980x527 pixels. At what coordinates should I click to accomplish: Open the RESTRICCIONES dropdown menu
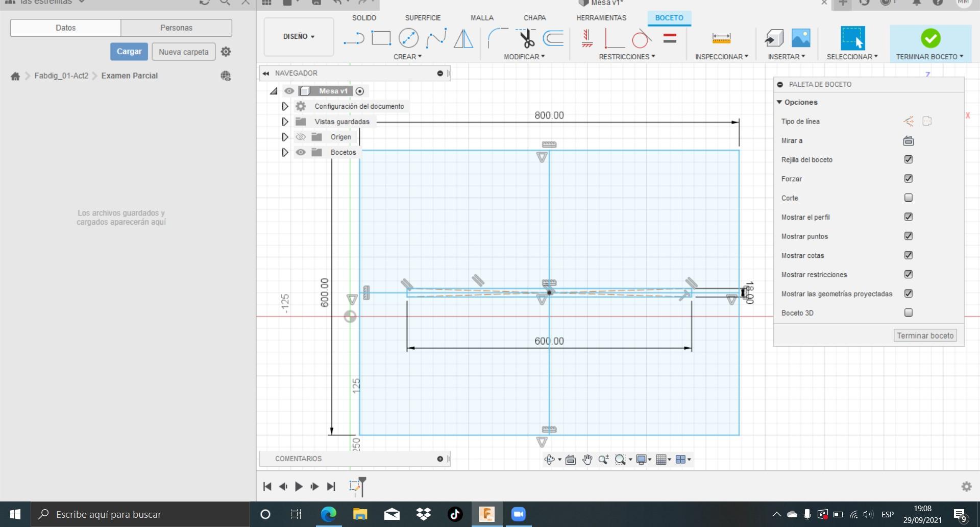click(x=627, y=57)
